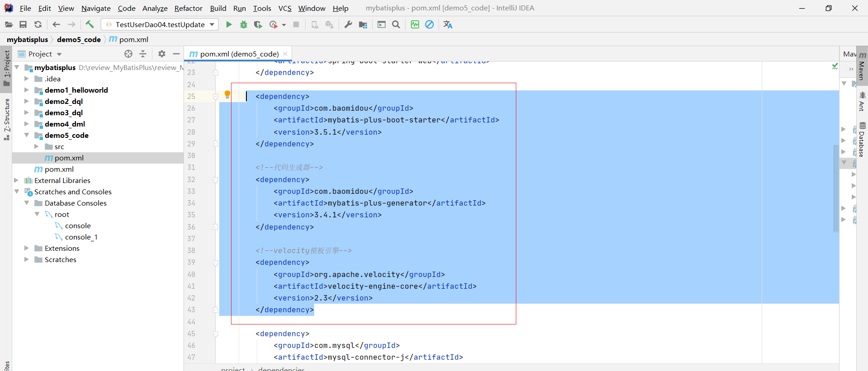Image resolution: width=868 pixels, height=371 pixels.
Task: Click the velocity-engine-core artifactId text
Action: pyautogui.click(x=373, y=286)
